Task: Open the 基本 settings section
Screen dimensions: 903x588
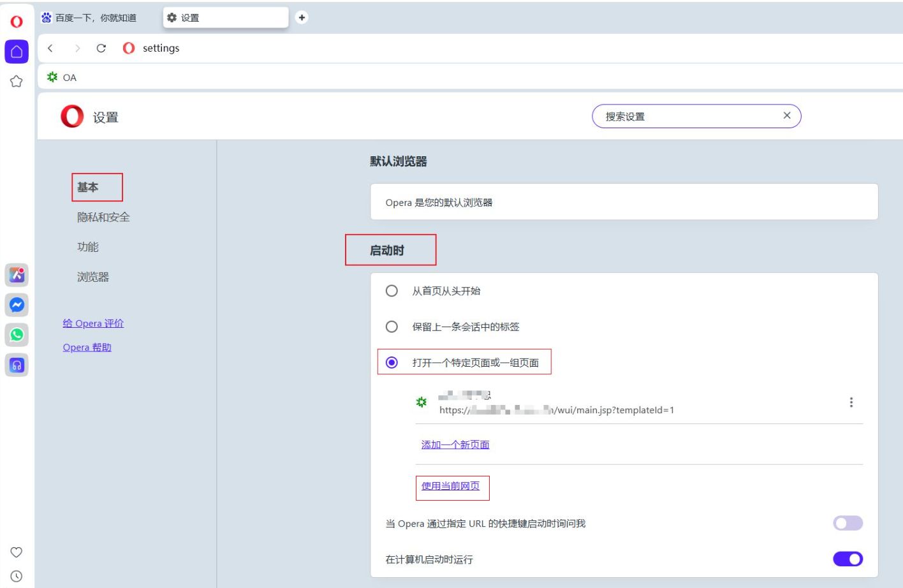Action: coord(88,187)
